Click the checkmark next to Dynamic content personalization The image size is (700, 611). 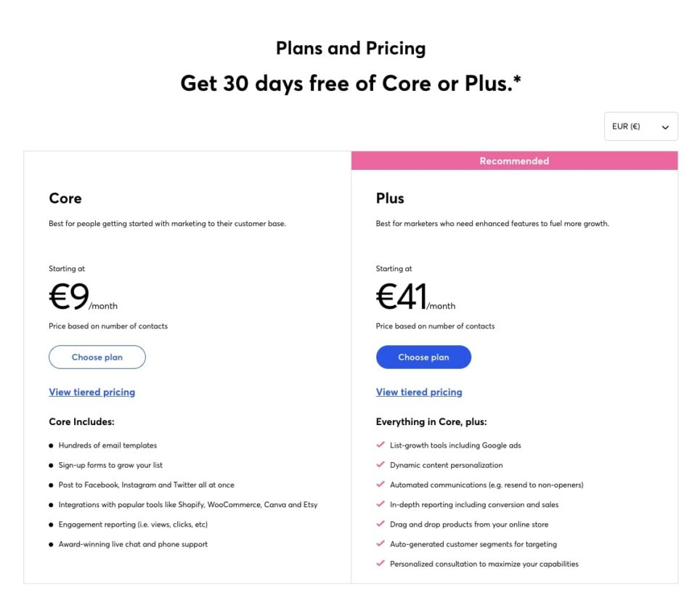coord(380,465)
